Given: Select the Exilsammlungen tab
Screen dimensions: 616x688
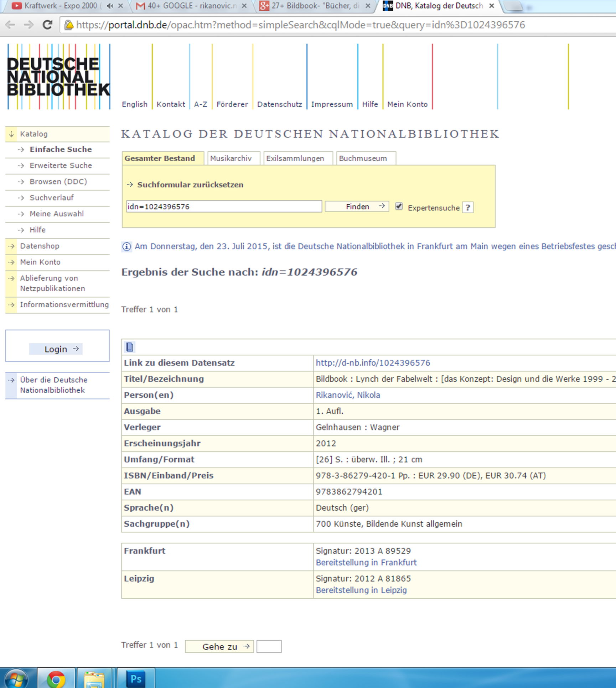Looking at the screenshot, I should [x=295, y=158].
